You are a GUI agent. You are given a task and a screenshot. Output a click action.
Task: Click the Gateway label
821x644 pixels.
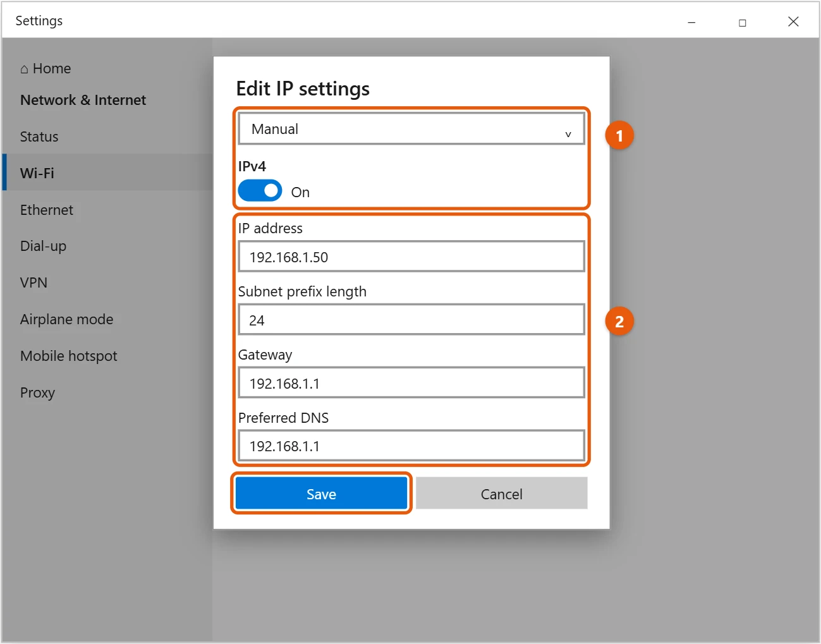tap(265, 355)
